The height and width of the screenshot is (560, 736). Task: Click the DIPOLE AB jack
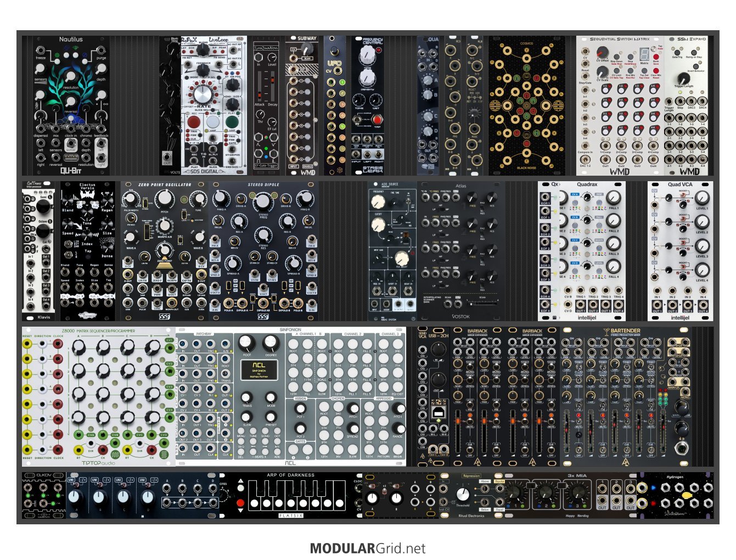263,303
